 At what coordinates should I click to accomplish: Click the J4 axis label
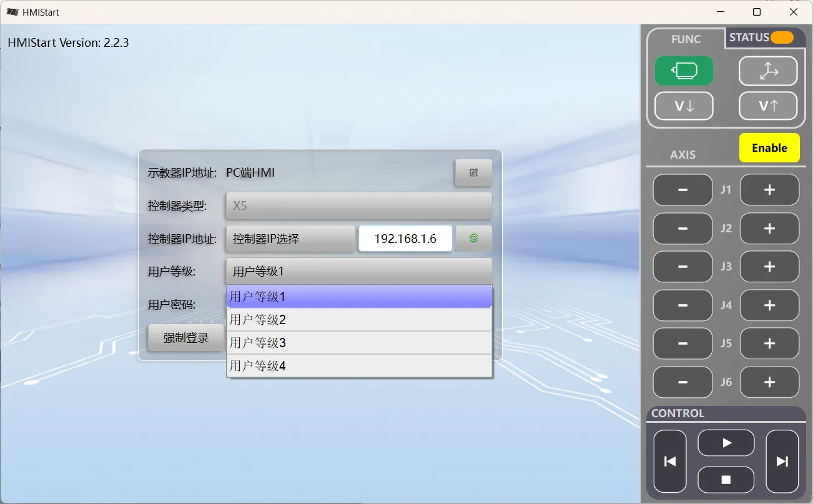[726, 305]
